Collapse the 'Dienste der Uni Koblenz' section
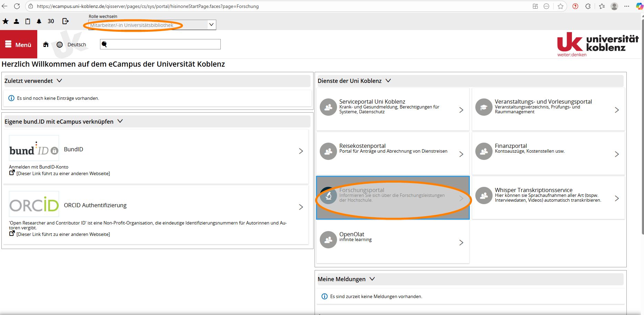Screen dimensions: 644x315 (x=388, y=80)
